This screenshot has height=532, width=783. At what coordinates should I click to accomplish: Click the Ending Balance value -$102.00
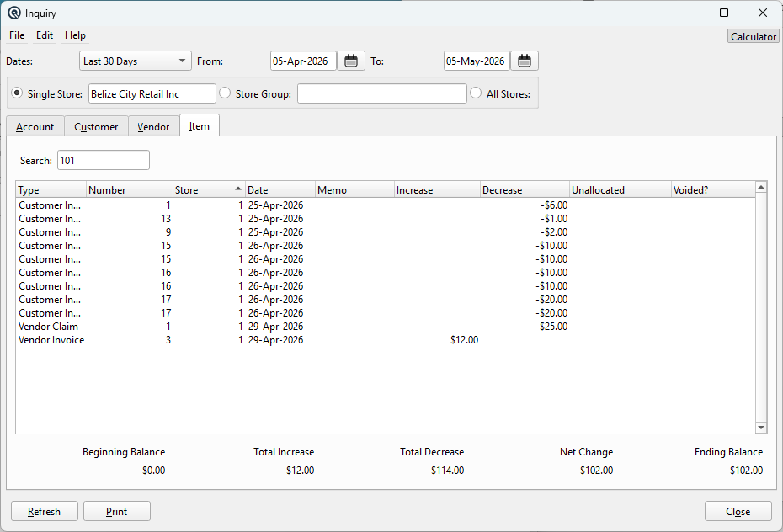coord(744,470)
